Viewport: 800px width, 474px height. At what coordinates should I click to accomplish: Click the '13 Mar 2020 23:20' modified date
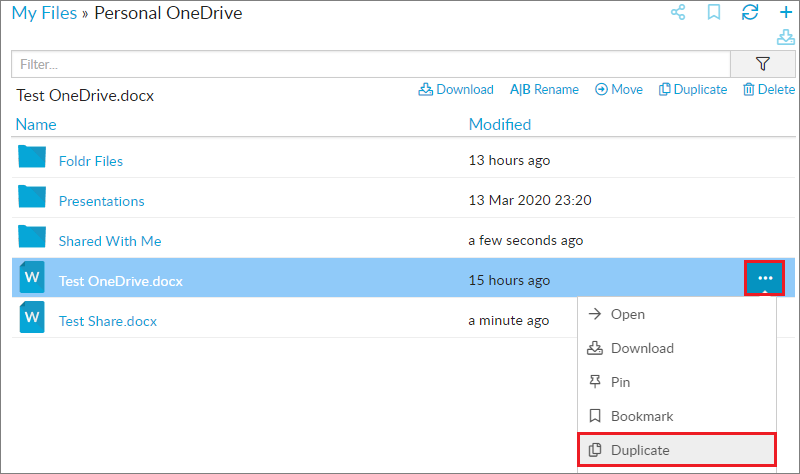[x=530, y=200]
